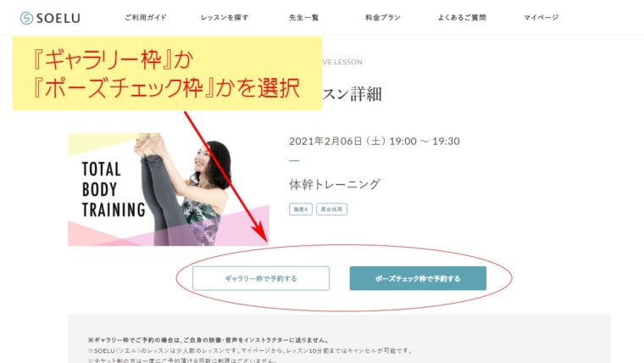
Task: Open よくあるご質問 from the header
Action: (x=462, y=17)
